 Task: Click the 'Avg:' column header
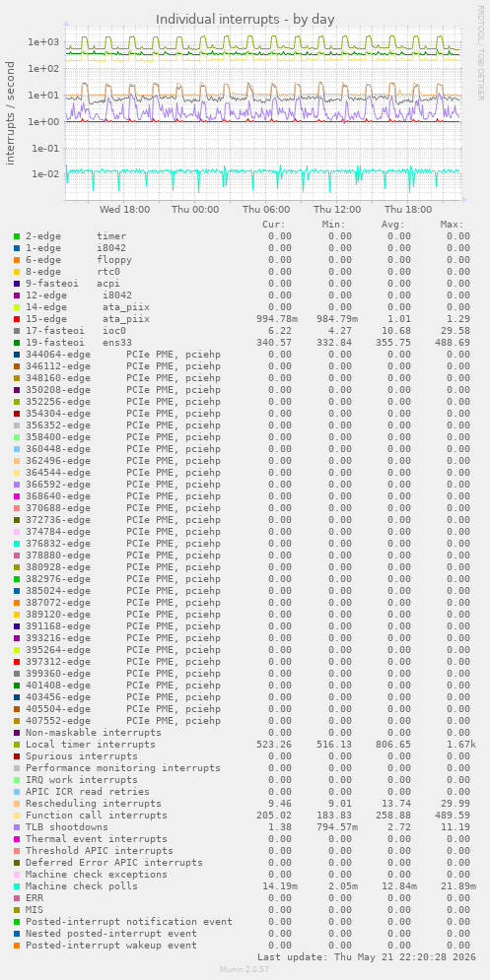[x=393, y=225]
